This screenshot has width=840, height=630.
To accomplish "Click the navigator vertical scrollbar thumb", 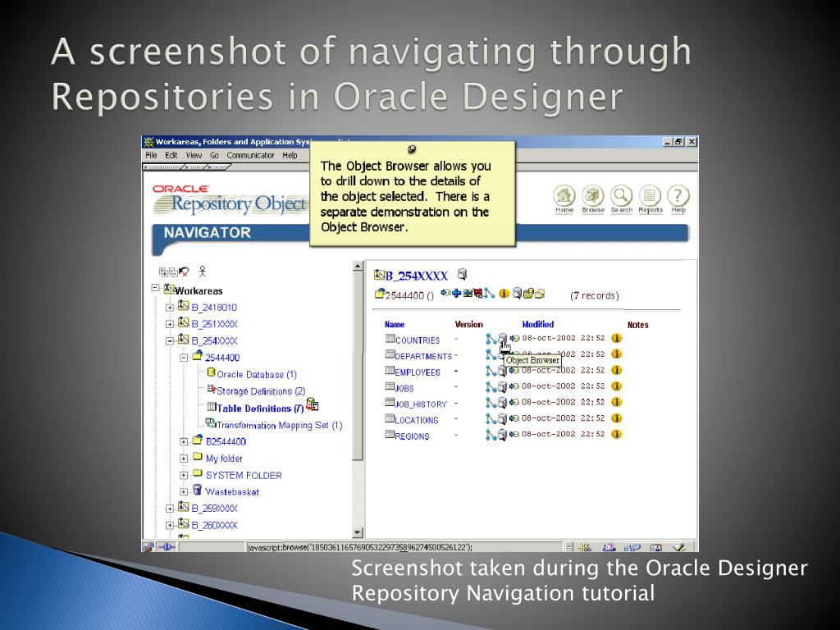I will point(358,365).
